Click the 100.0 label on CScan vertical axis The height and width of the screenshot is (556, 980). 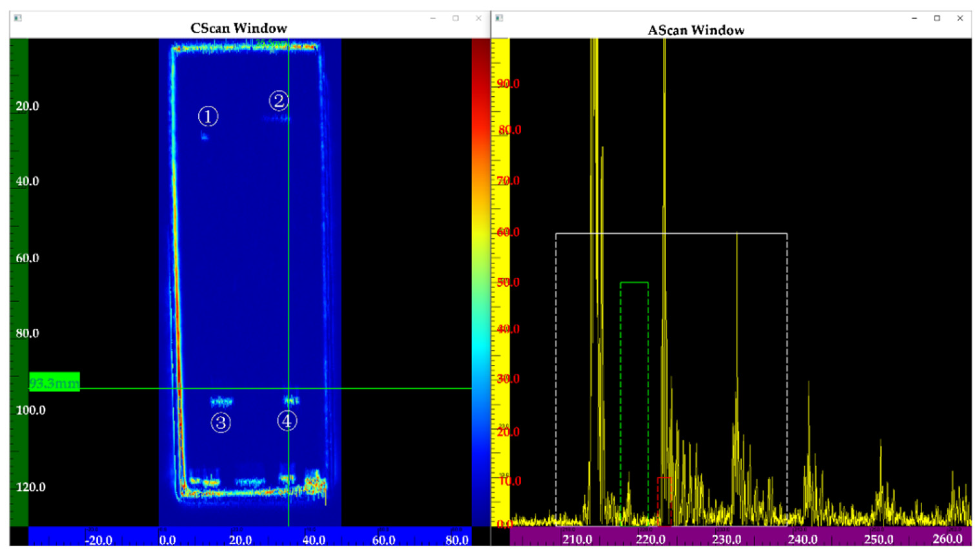pyautogui.click(x=31, y=410)
